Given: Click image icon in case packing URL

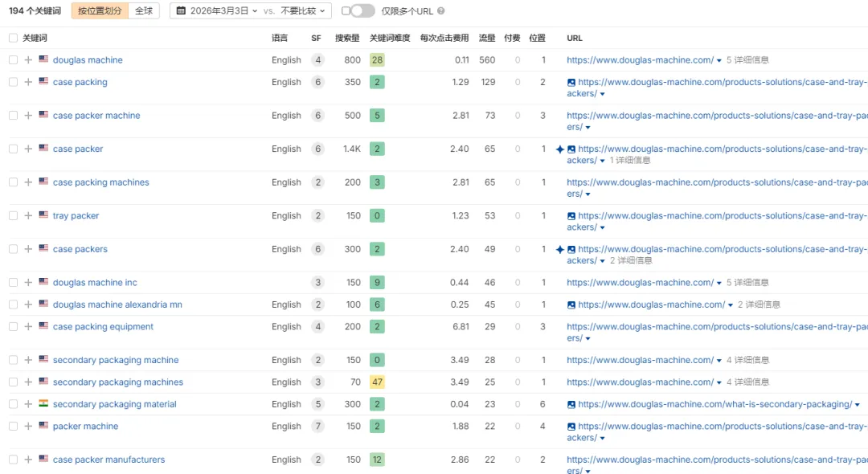Looking at the screenshot, I should coord(571,83).
